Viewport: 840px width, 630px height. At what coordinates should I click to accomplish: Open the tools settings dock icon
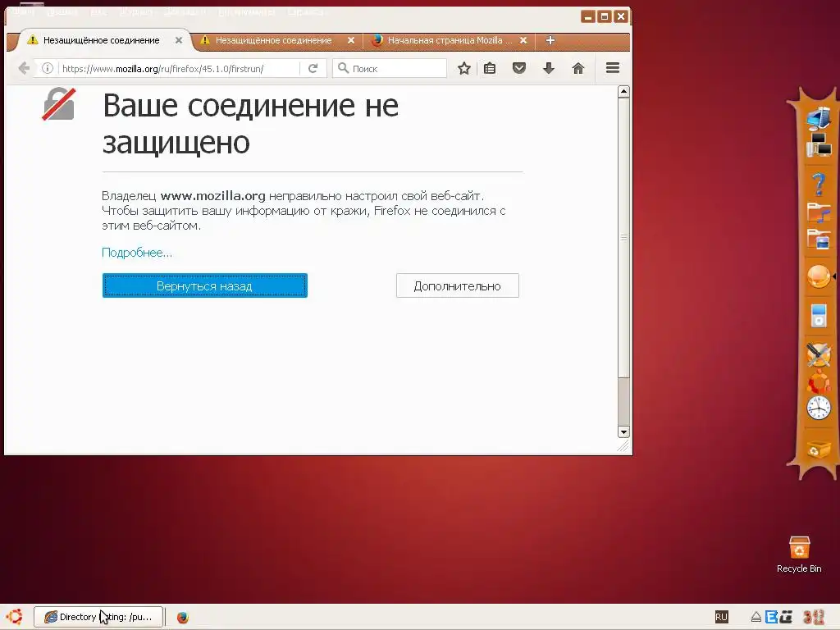pyautogui.click(x=818, y=354)
